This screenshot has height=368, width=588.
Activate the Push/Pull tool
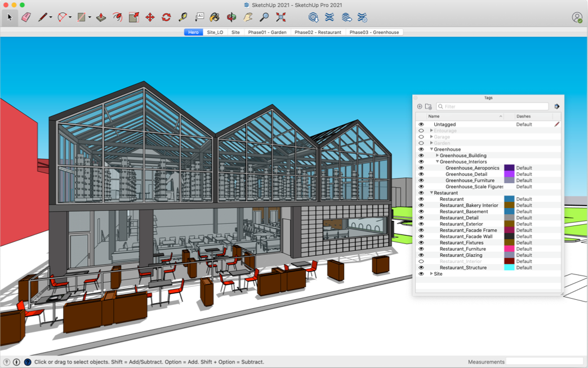click(101, 17)
